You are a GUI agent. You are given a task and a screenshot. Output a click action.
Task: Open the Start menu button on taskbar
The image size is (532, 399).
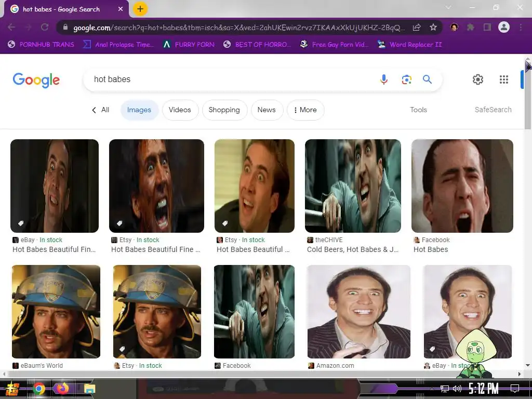[x=12, y=389]
